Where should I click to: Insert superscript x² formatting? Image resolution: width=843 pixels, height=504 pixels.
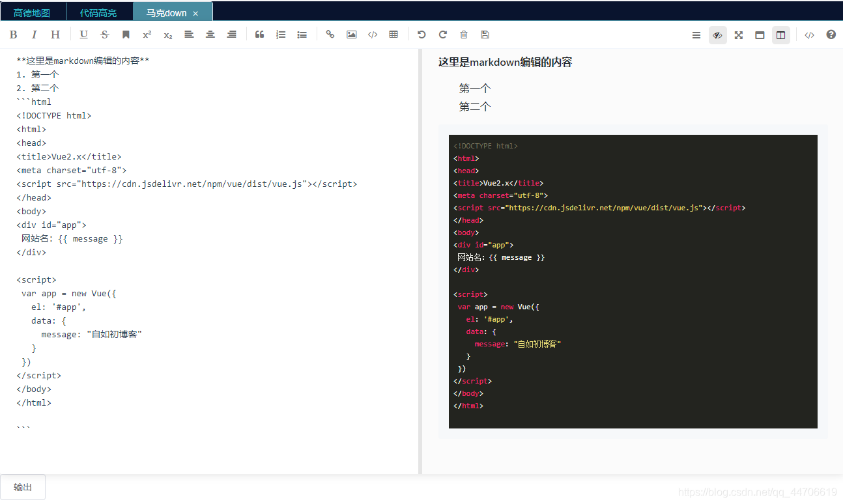coord(147,35)
